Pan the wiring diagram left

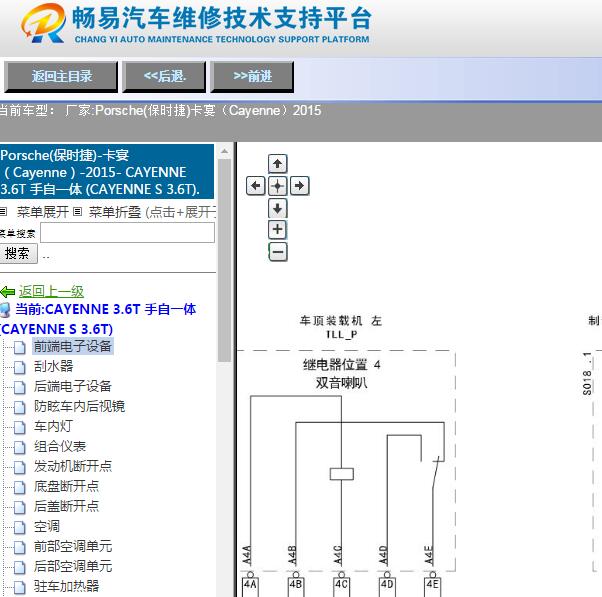click(x=255, y=186)
